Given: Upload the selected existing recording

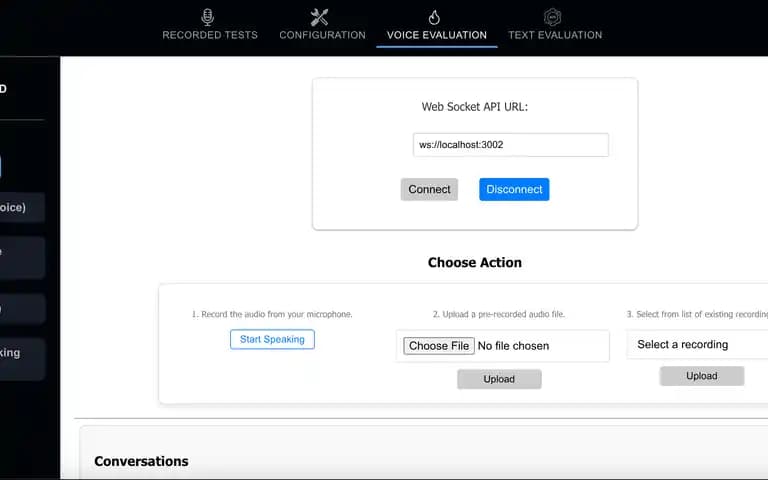Looking at the screenshot, I should 702,376.
